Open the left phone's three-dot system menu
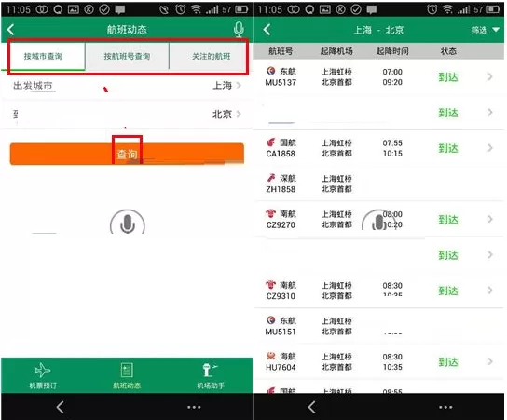 coord(194,407)
